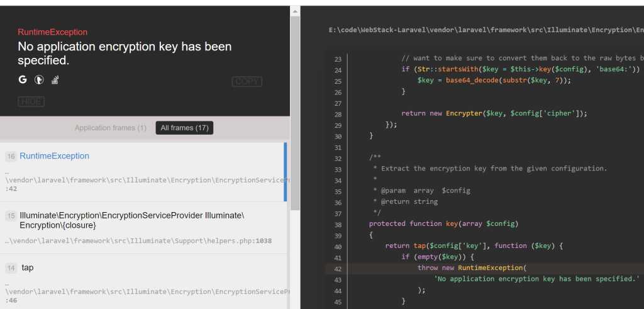Image resolution: width=644 pixels, height=309 pixels.
Task: Select frame 16 RuntimeException
Action: click(x=143, y=172)
